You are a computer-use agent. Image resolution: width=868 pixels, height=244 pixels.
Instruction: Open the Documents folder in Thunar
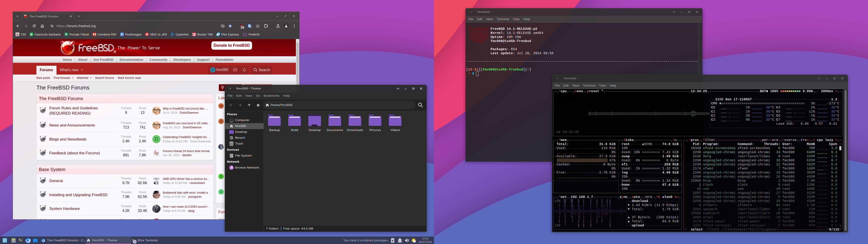pos(335,123)
